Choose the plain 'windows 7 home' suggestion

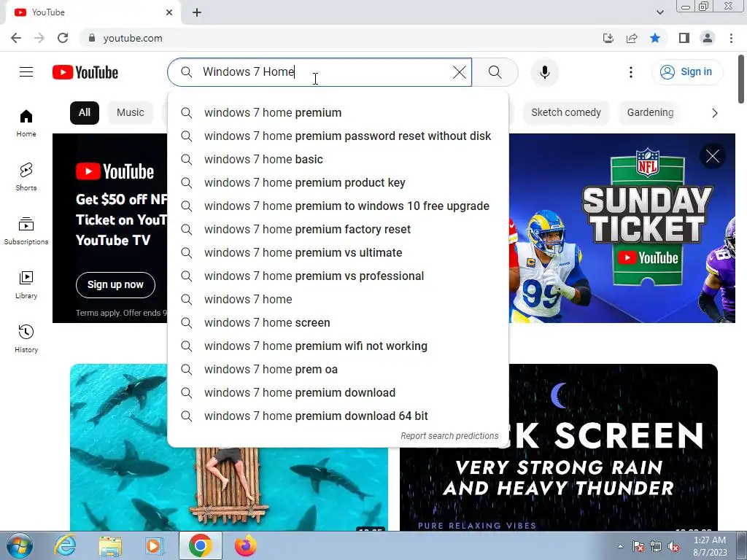click(x=338, y=300)
